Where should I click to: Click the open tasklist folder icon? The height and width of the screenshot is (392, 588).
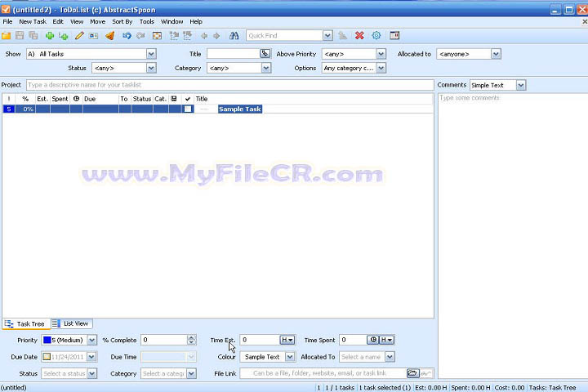coord(6,36)
